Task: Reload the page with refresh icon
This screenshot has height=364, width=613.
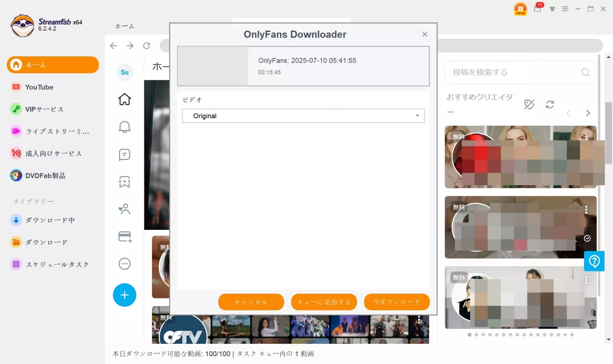Action: coord(146,45)
